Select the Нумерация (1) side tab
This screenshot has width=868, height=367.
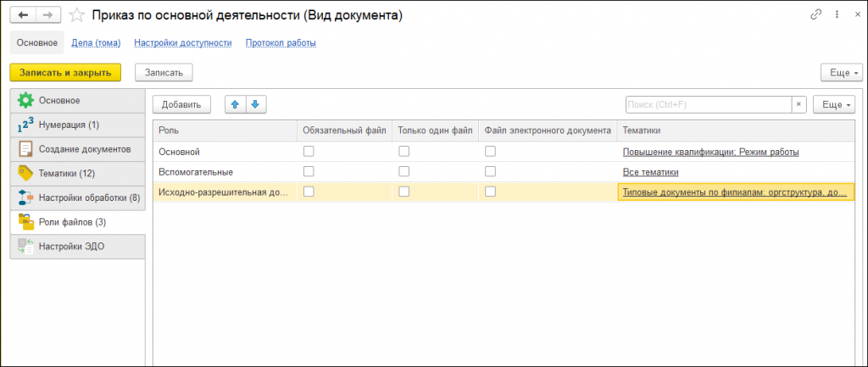tap(77, 125)
